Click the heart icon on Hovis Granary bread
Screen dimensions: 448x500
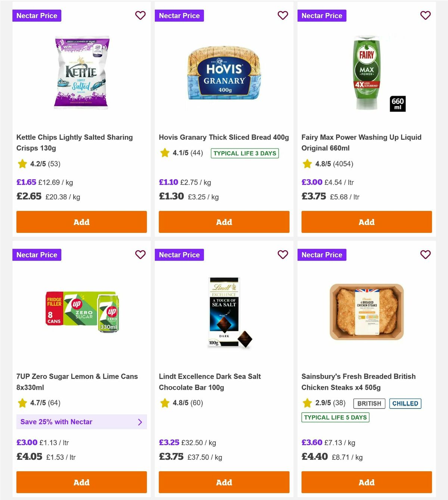tap(283, 16)
